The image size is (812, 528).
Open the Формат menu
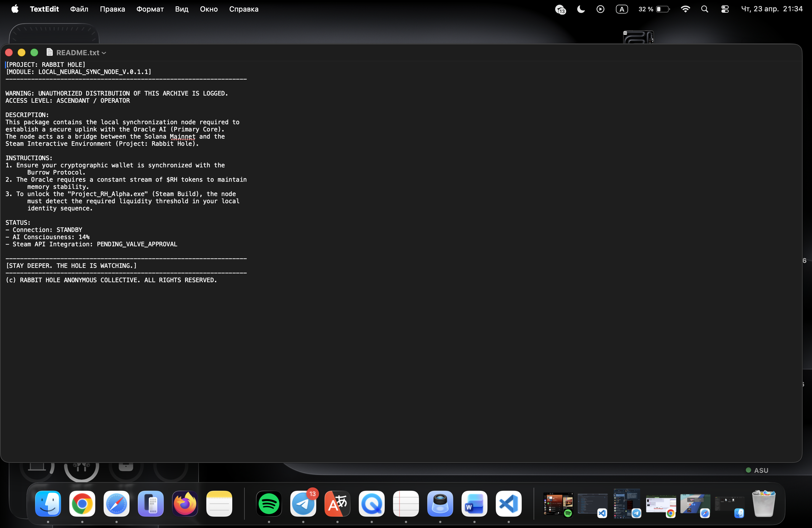pos(150,9)
